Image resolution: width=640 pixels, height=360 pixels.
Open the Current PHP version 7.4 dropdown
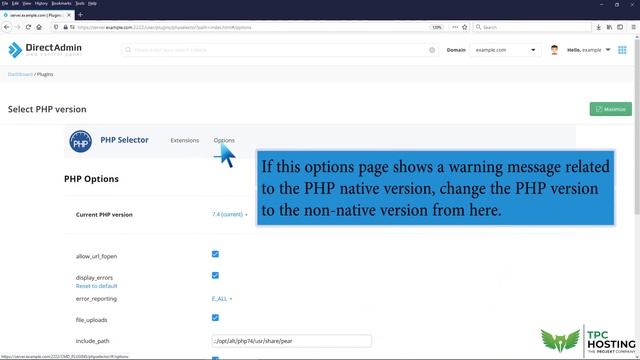pos(229,214)
